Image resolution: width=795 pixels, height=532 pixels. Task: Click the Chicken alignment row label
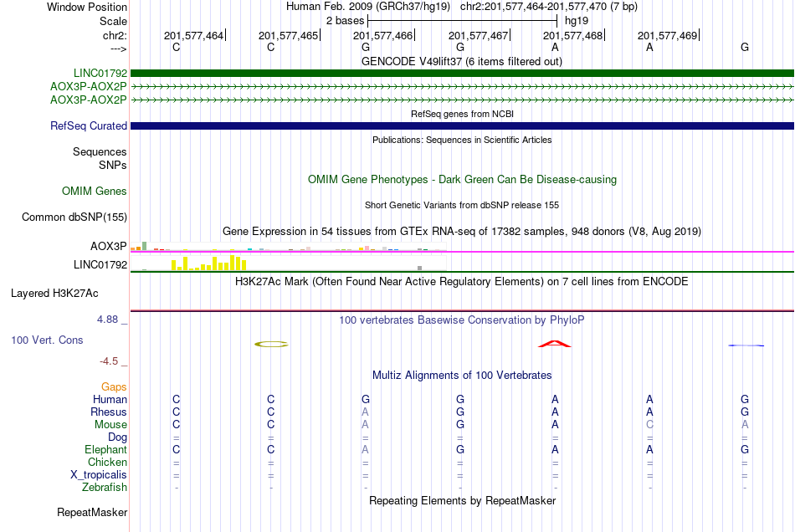[107, 462]
